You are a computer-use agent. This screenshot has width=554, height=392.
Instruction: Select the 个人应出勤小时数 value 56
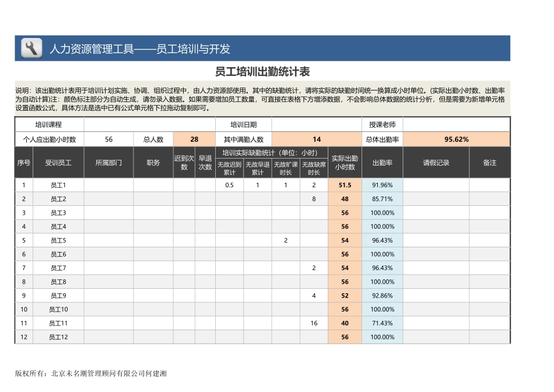pyautogui.click(x=108, y=139)
